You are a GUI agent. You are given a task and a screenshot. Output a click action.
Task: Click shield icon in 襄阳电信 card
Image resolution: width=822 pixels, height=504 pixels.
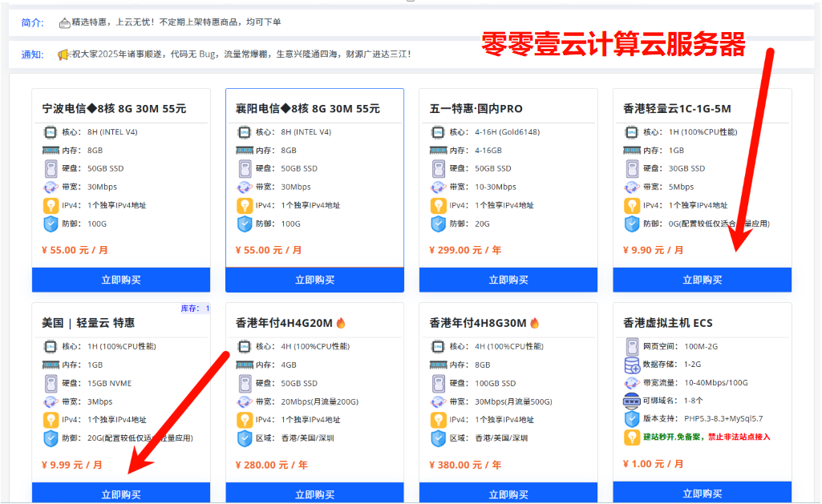(x=245, y=224)
